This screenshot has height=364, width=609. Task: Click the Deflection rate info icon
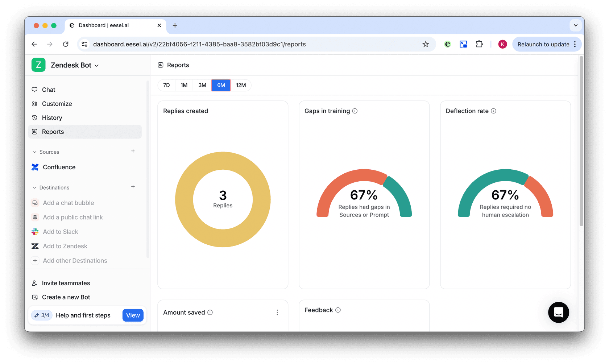(x=493, y=111)
